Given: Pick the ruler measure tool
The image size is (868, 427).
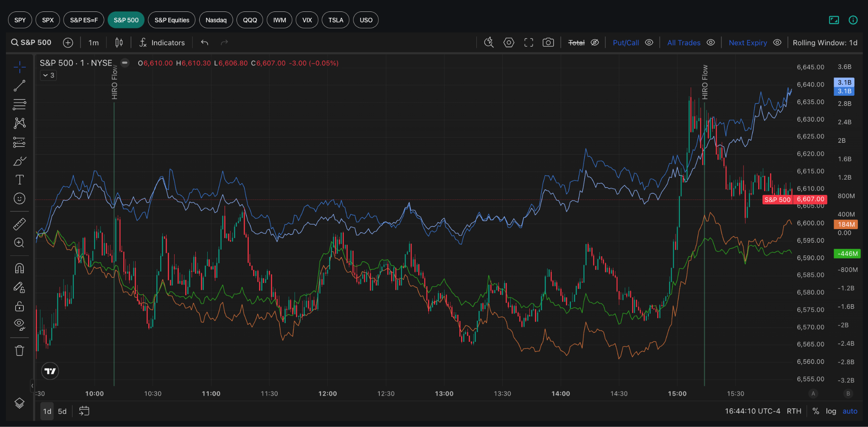Looking at the screenshot, I should [x=19, y=224].
